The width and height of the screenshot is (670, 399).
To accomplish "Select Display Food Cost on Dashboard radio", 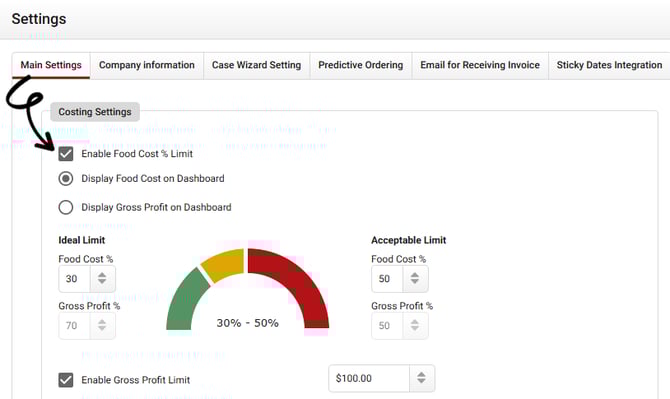I will click(x=66, y=179).
